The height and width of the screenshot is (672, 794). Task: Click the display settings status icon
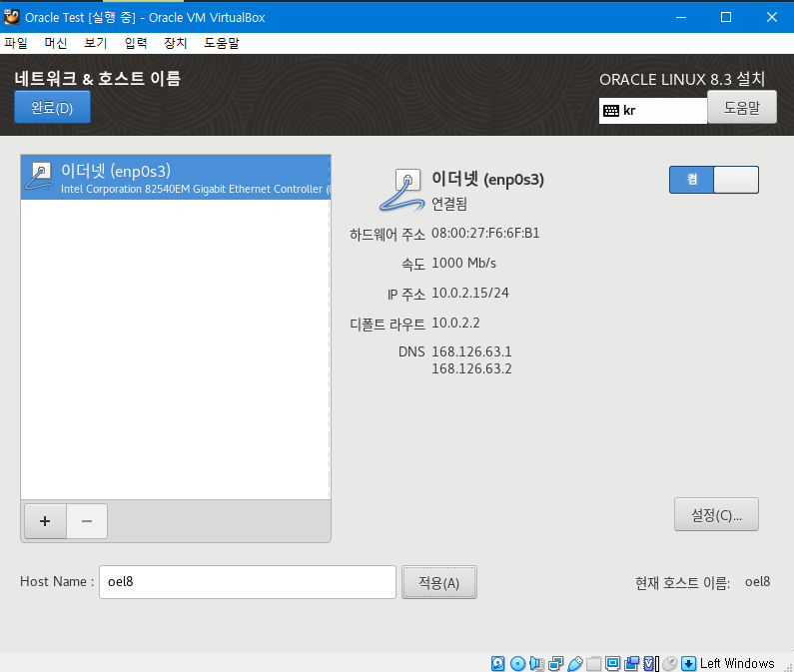tap(612, 663)
